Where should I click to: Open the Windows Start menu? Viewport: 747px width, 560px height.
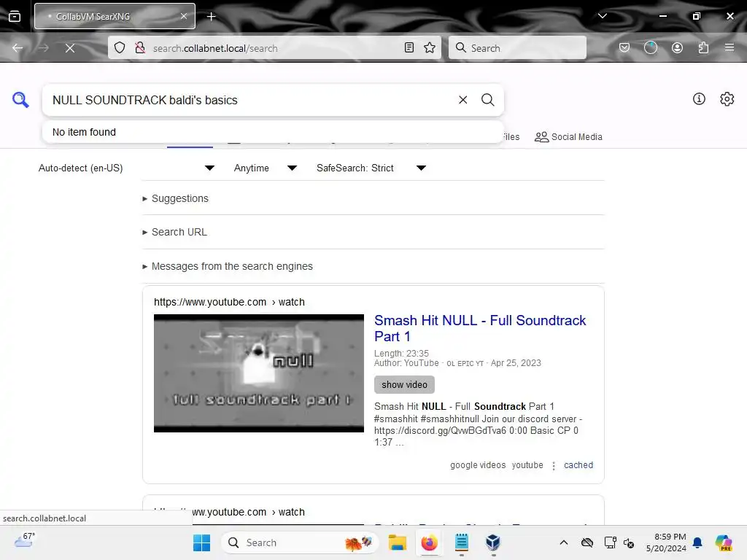(x=201, y=542)
